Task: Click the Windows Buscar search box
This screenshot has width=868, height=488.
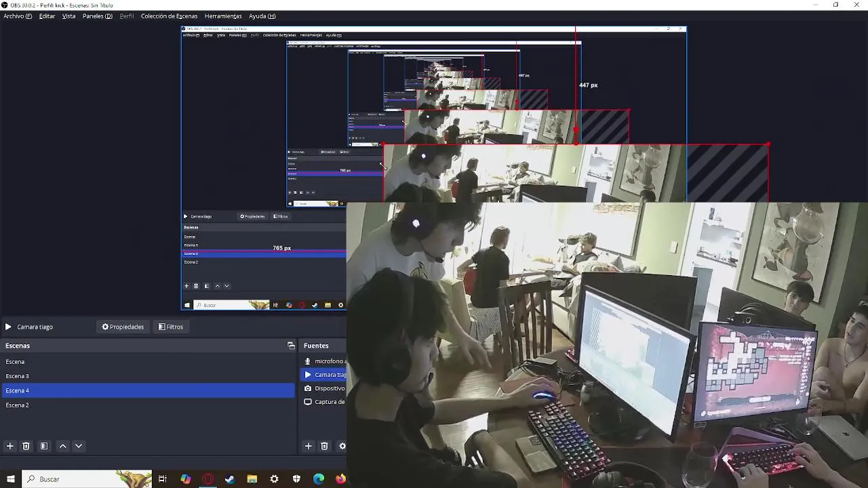Action: pyautogui.click(x=87, y=479)
